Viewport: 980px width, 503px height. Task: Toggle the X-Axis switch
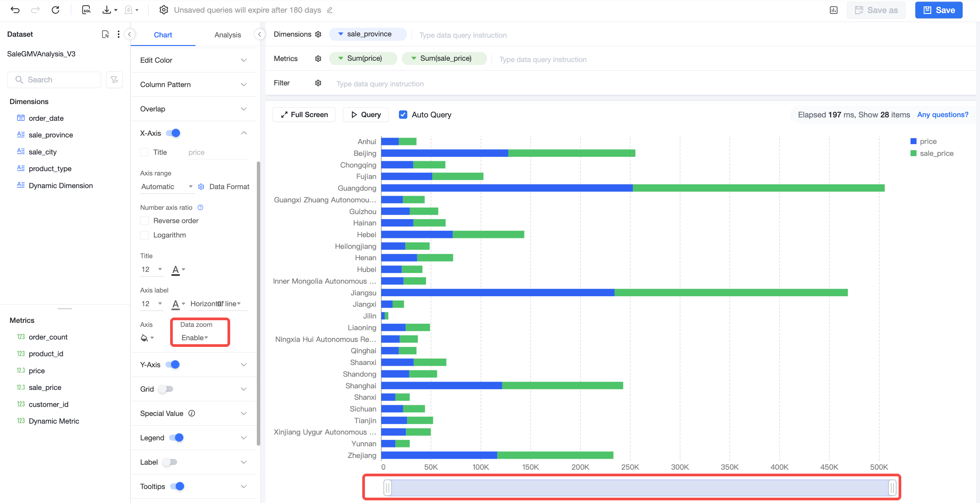173,133
